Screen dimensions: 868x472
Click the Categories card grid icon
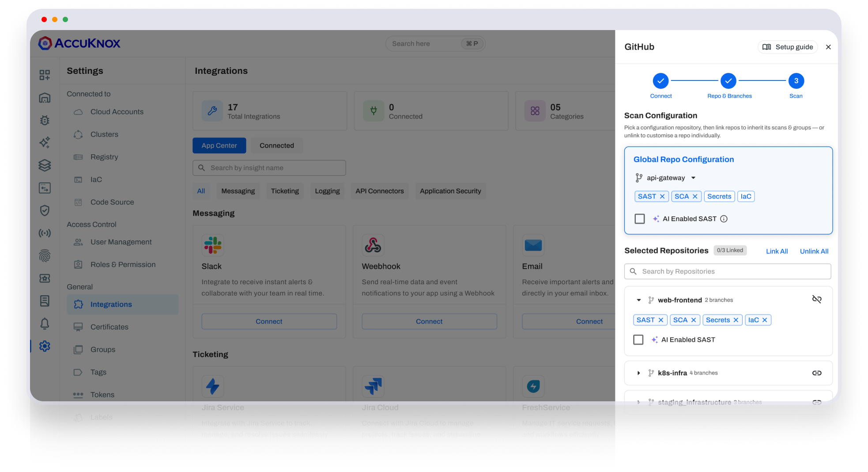click(x=535, y=111)
